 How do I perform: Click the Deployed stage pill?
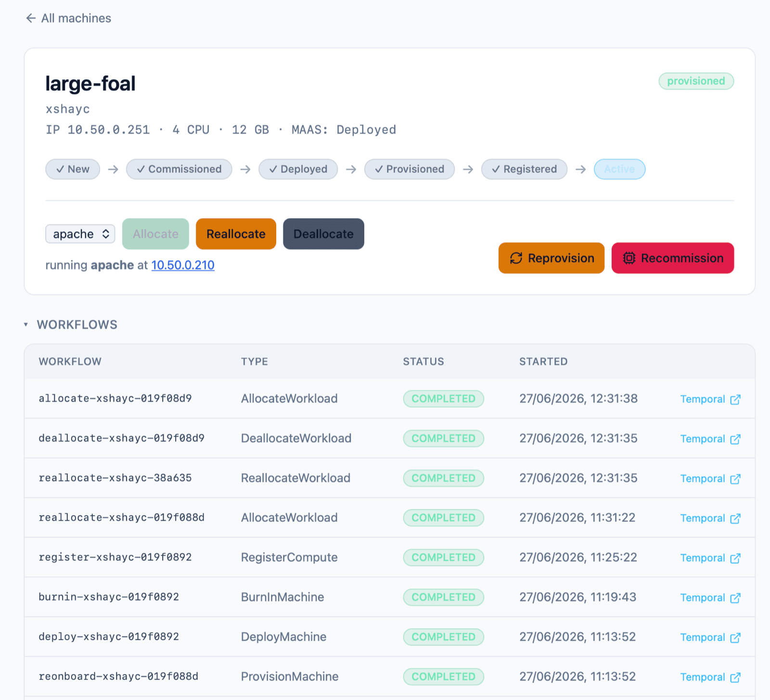(x=298, y=169)
